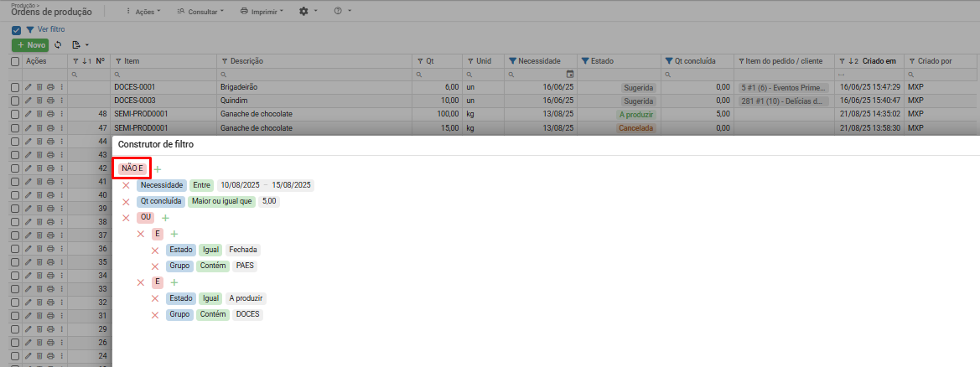The height and width of the screenshot is (367, 980).
Task: Check the row checkbox for order 48
Action: (16, 115)
